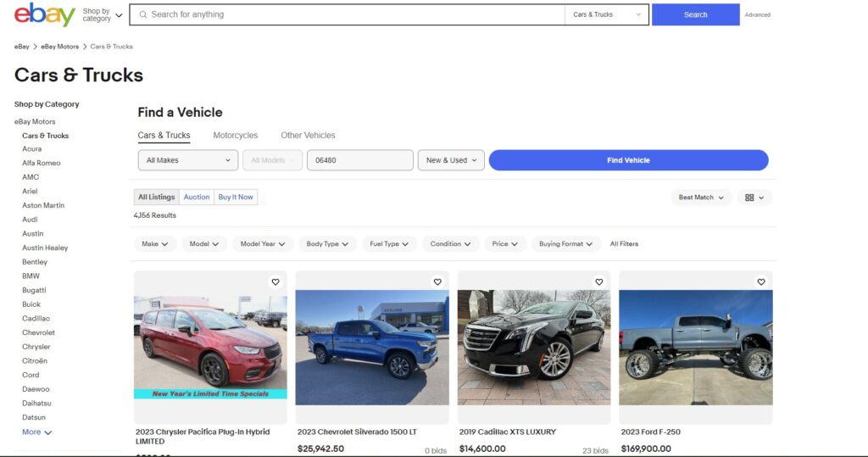Viewport: 868px width, 457px height.
Task: Select the Auction listing filter
Action: click(x=197, y=198)
